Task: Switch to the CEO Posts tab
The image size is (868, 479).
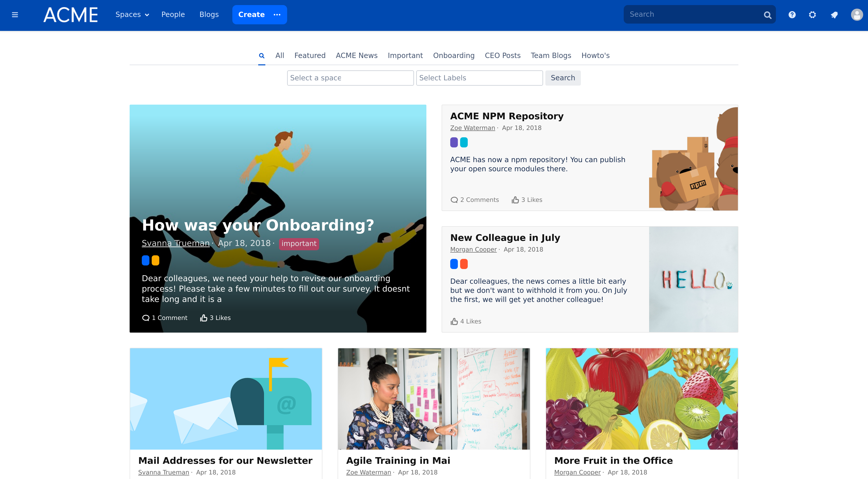Action: tap(502, 55)
